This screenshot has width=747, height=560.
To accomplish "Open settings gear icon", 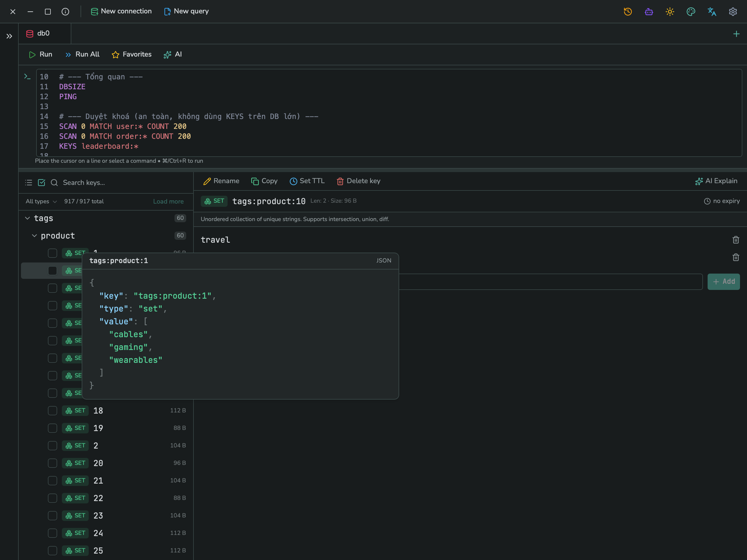I will 733,11.
